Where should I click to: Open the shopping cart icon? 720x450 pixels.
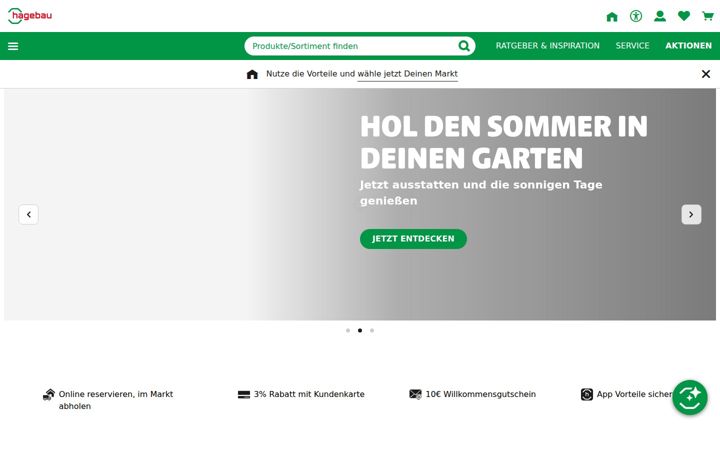708,17
